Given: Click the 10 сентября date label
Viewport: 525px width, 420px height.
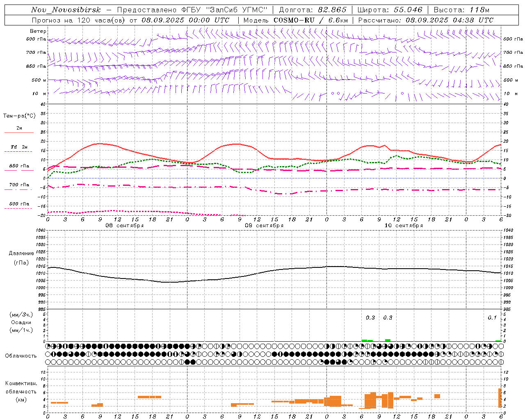Looking at the screenshot, I should tap(404, 226).
